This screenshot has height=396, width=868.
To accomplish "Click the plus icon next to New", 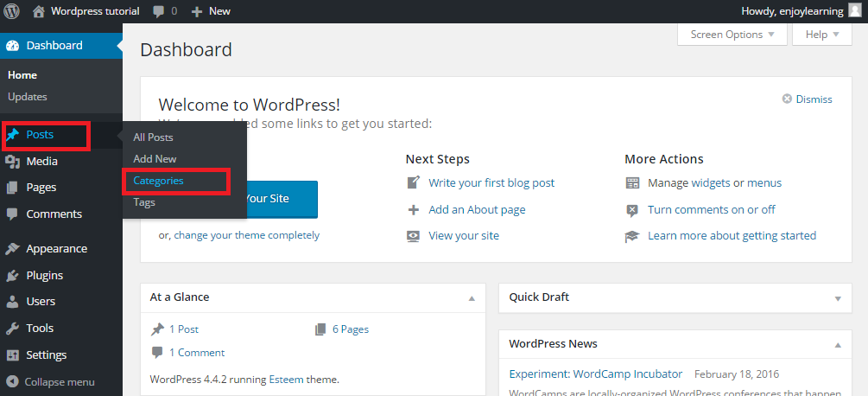I will tap(197, 11).
